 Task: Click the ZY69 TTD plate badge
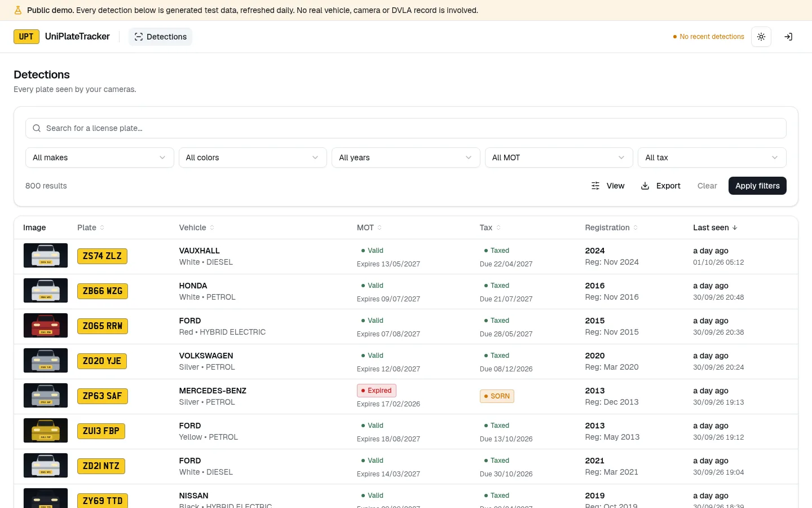click(x=103, y=501)
